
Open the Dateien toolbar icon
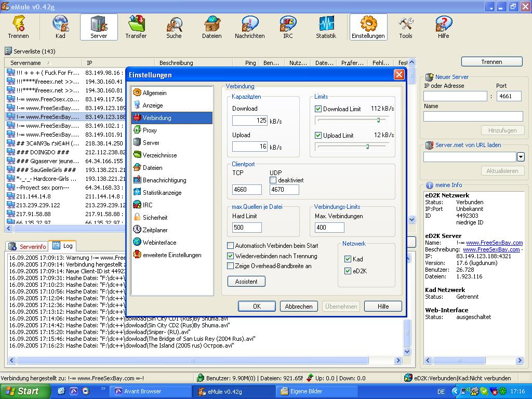(212, 27)
